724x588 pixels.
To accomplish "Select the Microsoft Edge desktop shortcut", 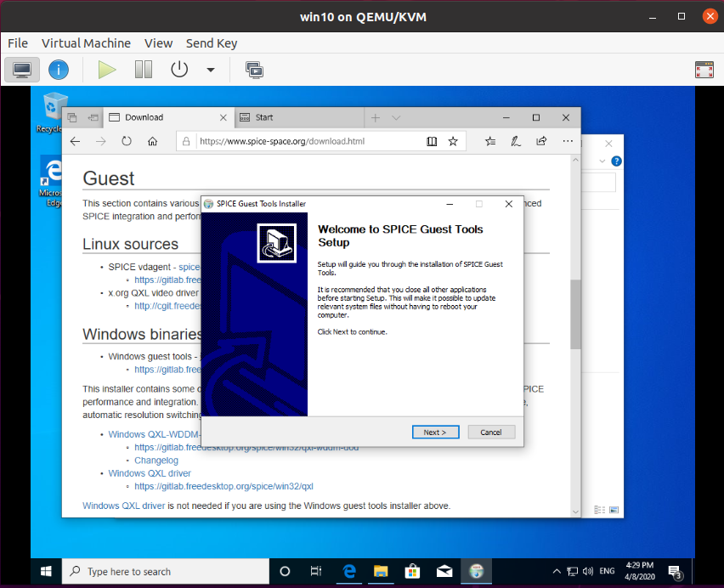I will pos(51,181).
